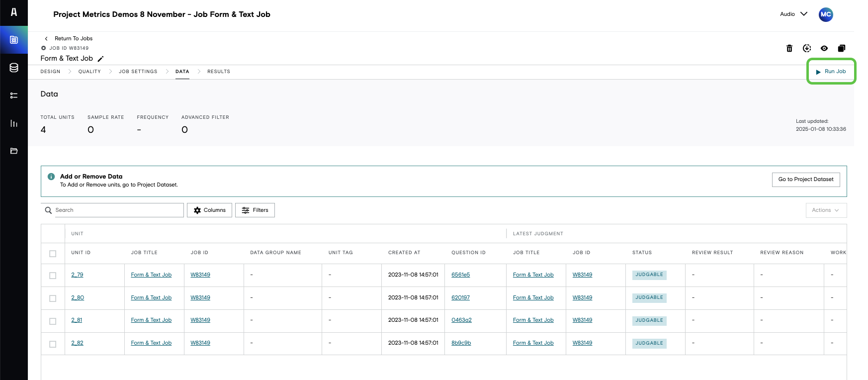This screenshot has height=380, width=868.
Task: Click the pencil edit job title icon
Action: tap(100, 59)
